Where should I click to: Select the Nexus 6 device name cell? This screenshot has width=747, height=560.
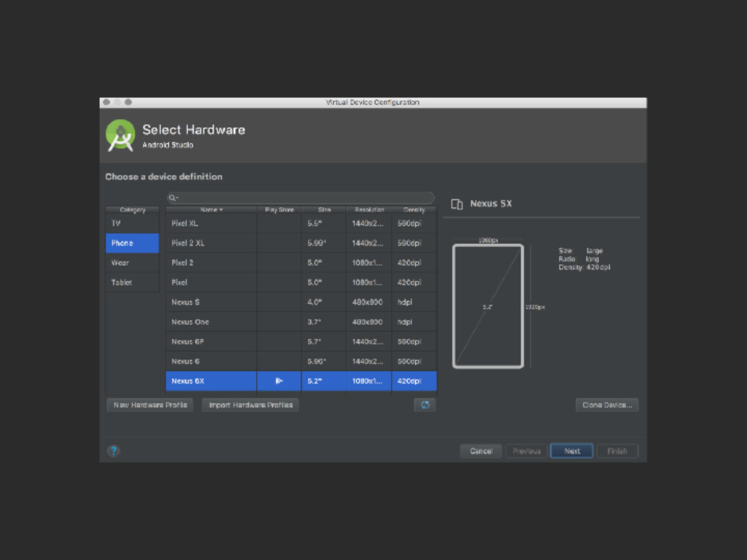pos(211,362)
